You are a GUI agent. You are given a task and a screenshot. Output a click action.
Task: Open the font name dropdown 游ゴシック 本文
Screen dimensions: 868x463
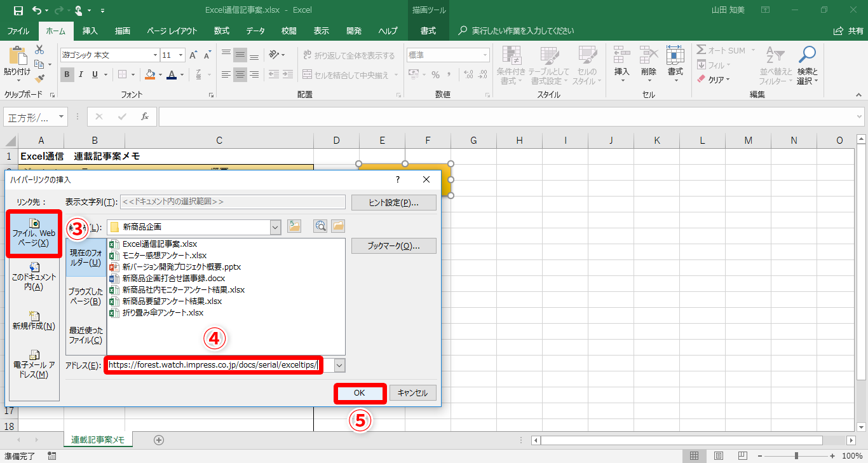tap(155, 55)
